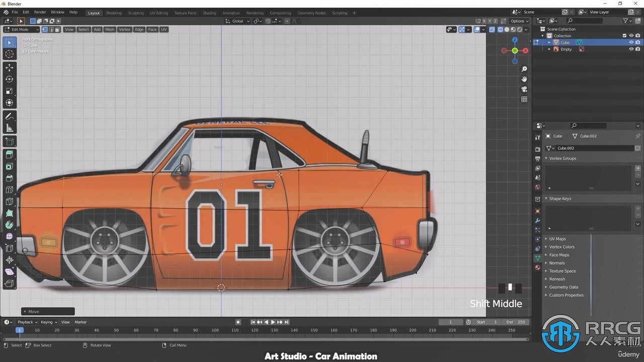The width and height of the screenshot is (644, 362).
Task: Select the Poly Build tool
Action: tap(9, 213)
